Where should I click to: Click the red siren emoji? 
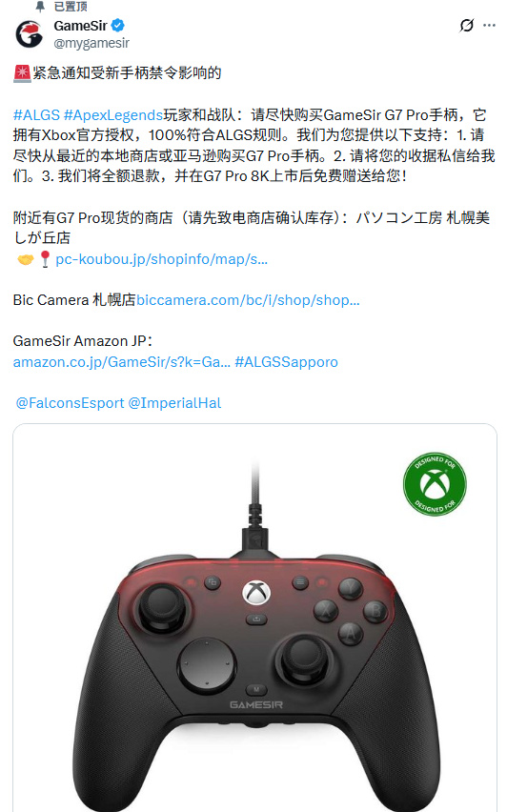(22, 73)
